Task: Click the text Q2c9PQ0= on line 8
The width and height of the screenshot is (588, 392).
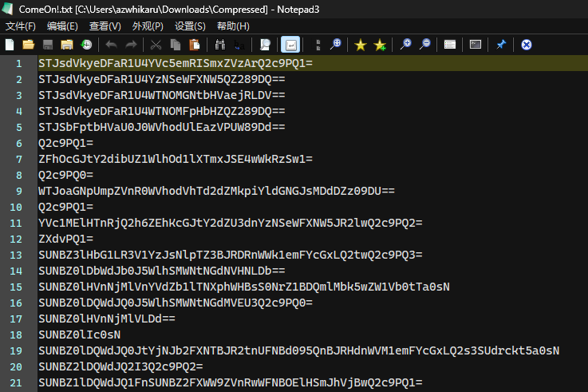Action: 65,175
